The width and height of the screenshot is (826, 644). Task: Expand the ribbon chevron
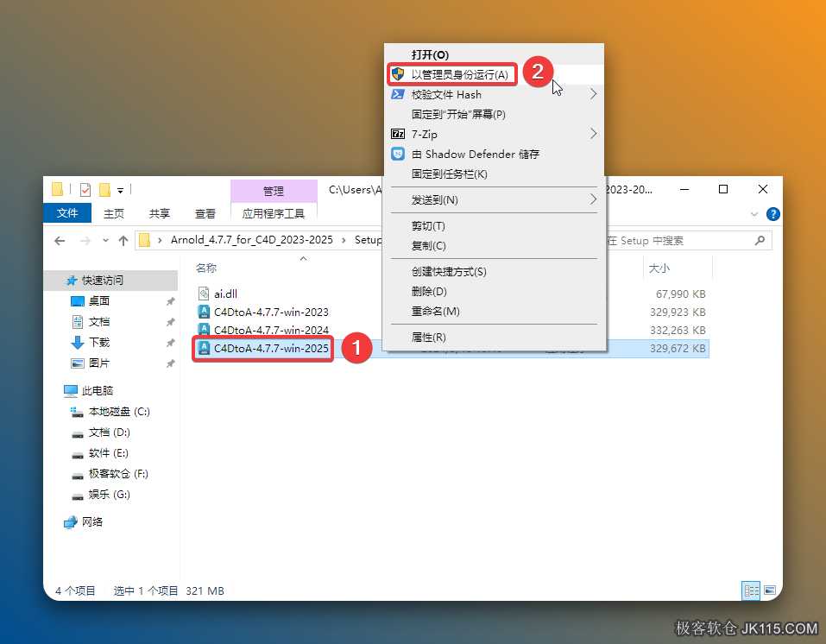pyautogui.click(x=754, y=214)
